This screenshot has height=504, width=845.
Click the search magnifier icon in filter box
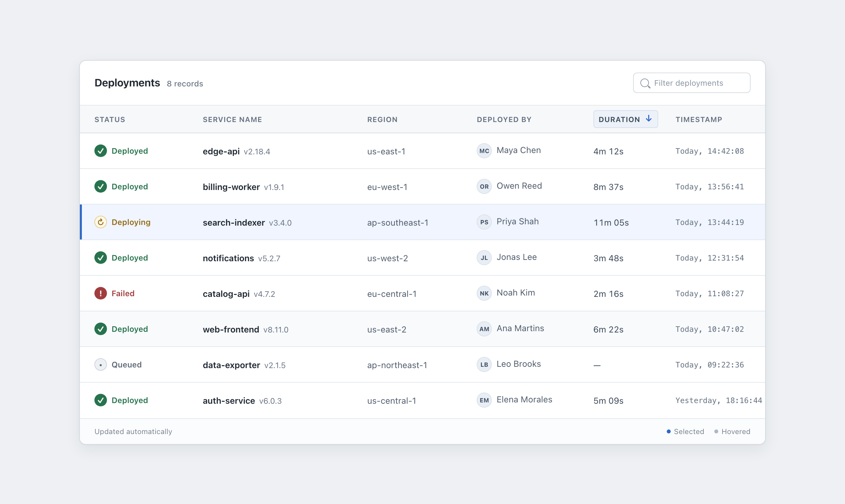tap(645, 83)
